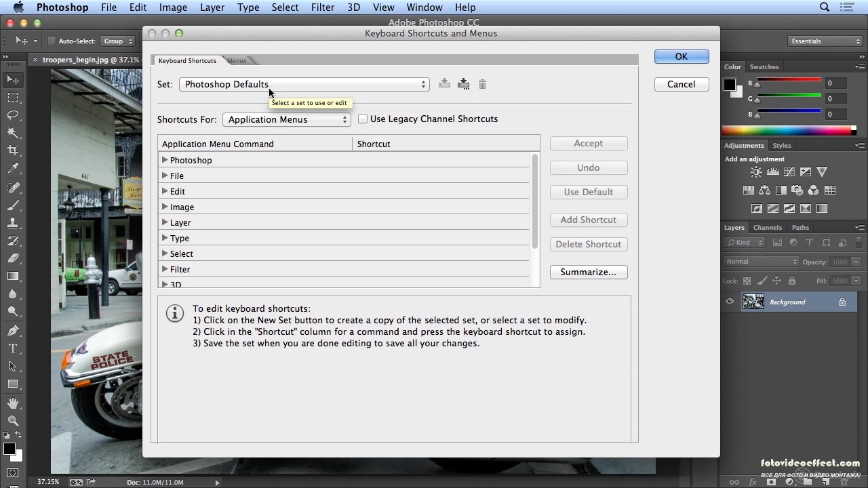Add a Photo Filter adjustment
The height and width of the screenshot is (488, 868).
point(797,190)
